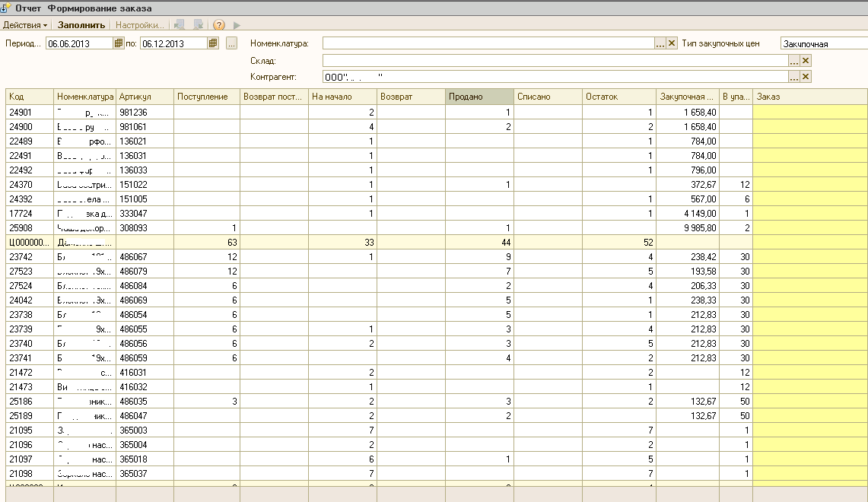
Task: Click the Код column header
Action: 30,97
